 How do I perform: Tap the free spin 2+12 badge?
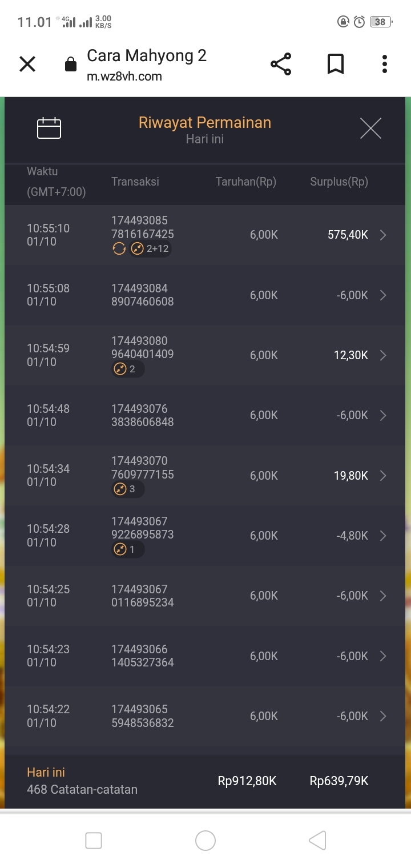150,248
